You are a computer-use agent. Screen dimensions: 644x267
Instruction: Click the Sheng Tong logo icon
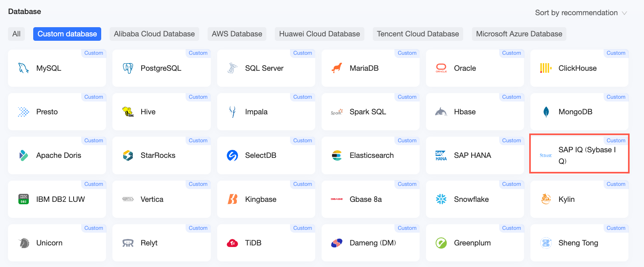click(546, 243)
